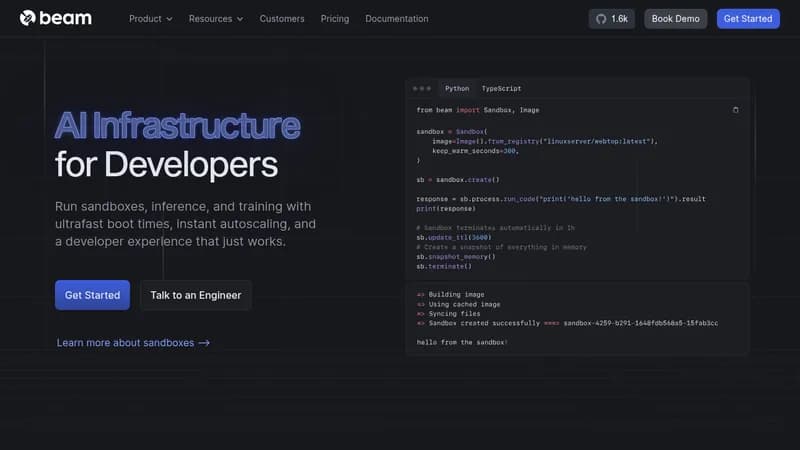This screenshot has width=800, height=450.
Task: Click the 'sb.terminate()' code line
Action: [444, 266]
